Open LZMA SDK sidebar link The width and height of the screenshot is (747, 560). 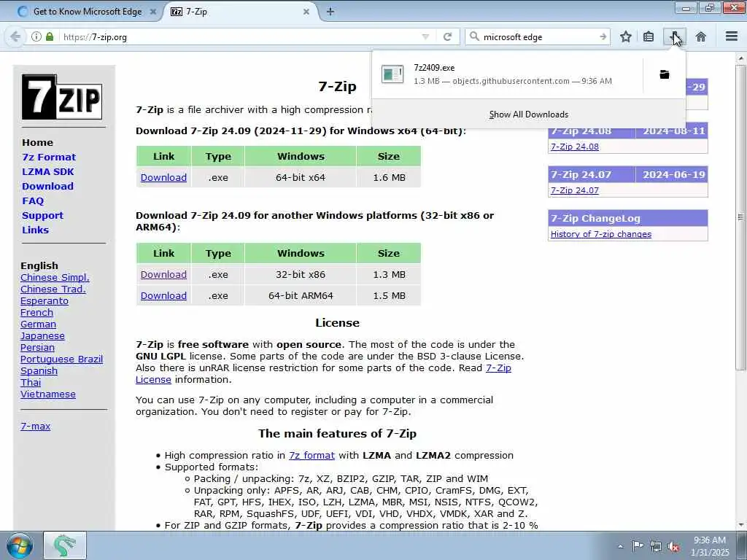click(47, 172)
